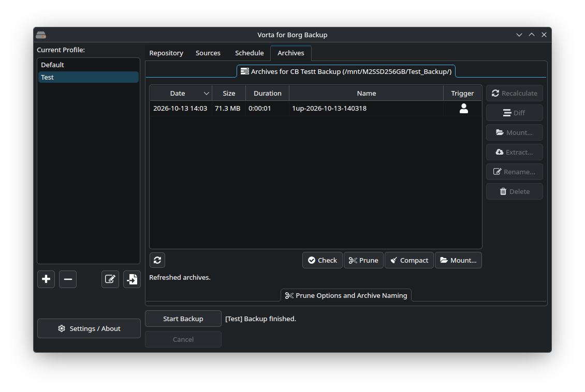Refresh the archive list icon button
The height and width of the screenshot is (392, 585).
click(x=157, y=260)
